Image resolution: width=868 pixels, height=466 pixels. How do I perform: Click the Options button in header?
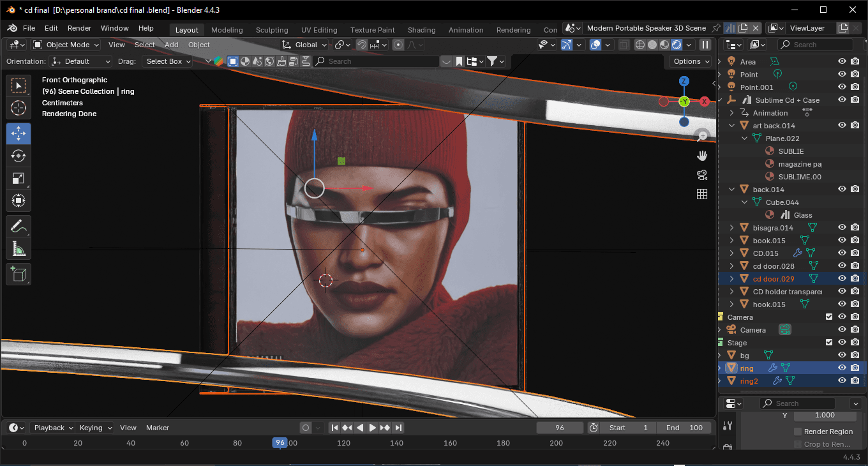click(691, 61)
